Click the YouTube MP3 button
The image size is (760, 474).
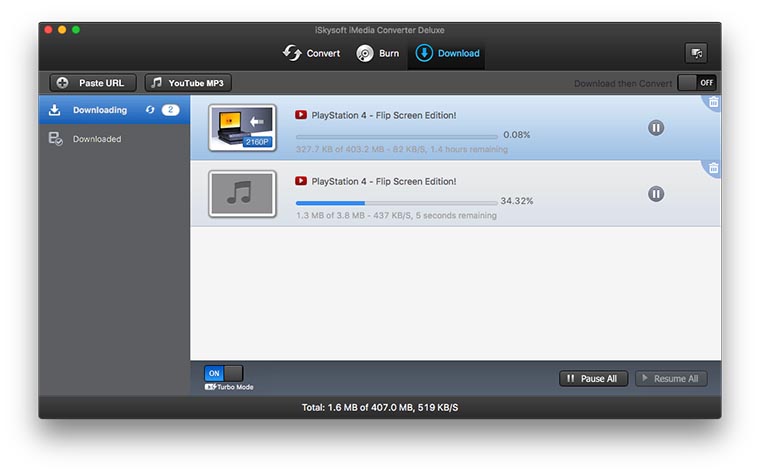coord(188,83)
